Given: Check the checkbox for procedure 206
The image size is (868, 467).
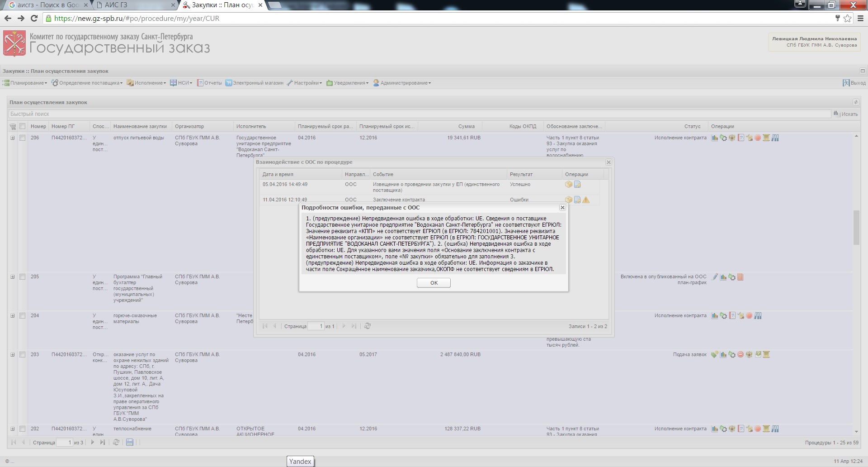Looking at the screenshot, I should click(x=22, y=138).
